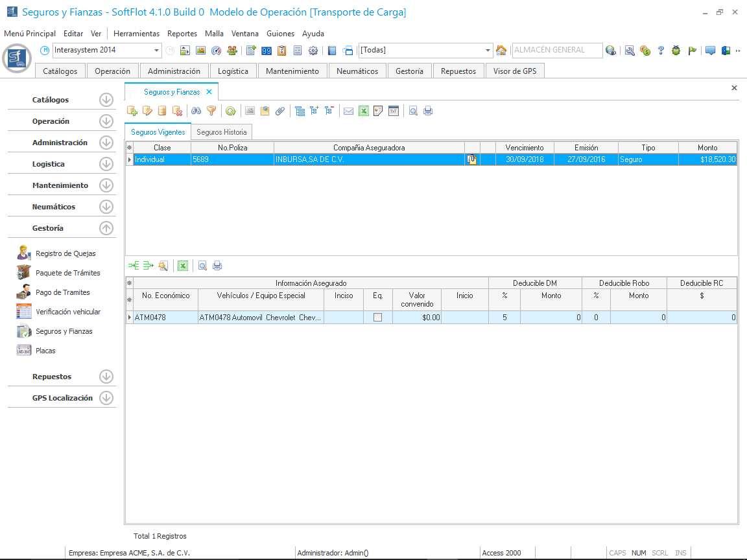
Task: Click the ALMACÉN GENERAL input field
Action: coord(556,50)
